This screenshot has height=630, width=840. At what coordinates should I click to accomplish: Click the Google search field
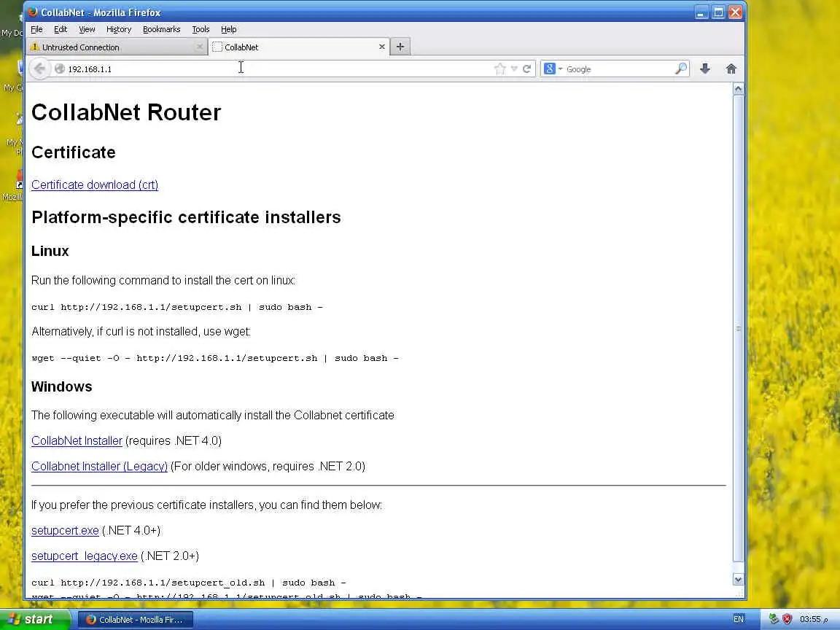tap(619, 69)
